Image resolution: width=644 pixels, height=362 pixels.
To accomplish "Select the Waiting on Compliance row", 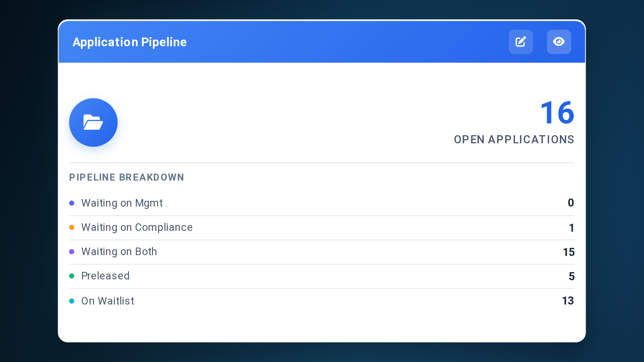I will coord(322,228).
